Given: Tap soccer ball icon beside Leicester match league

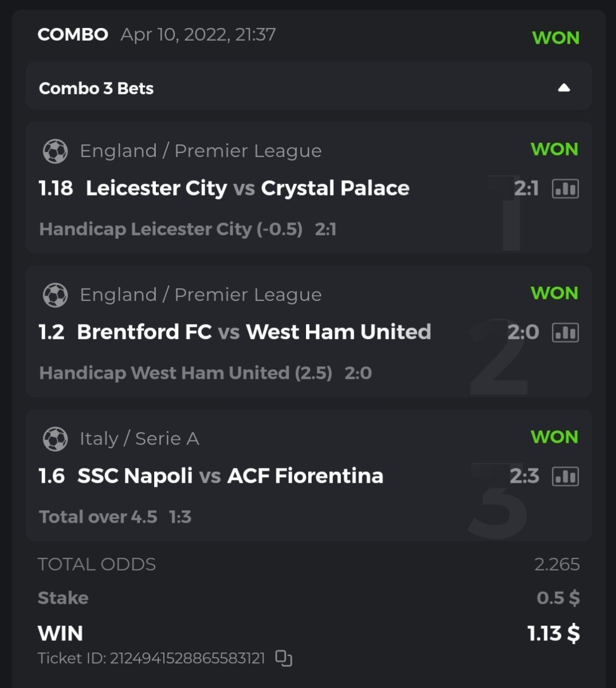Looking at the screenshot, I should tap(55, 151).
